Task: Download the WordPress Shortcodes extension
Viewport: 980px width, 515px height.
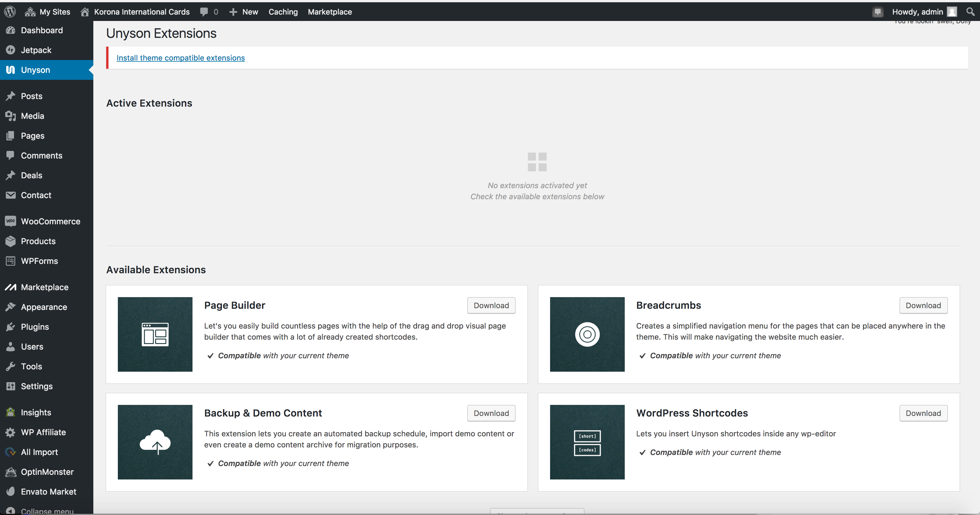Action: (x=923, y=413)
